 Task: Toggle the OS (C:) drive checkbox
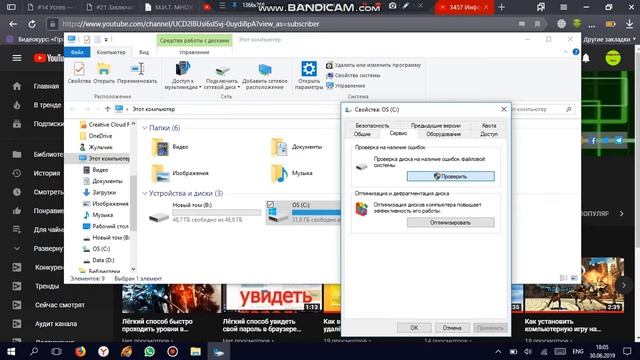(270, 204)
